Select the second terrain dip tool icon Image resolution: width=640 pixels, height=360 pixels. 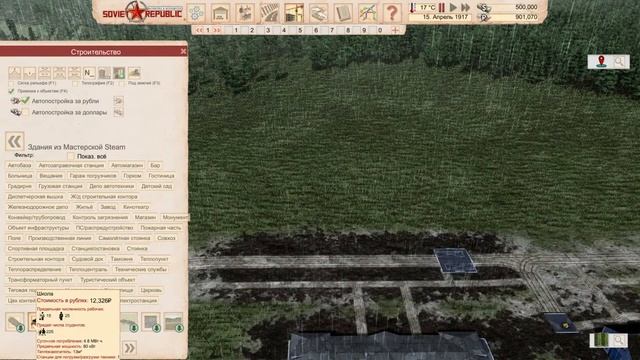click(x=29, y=73)
